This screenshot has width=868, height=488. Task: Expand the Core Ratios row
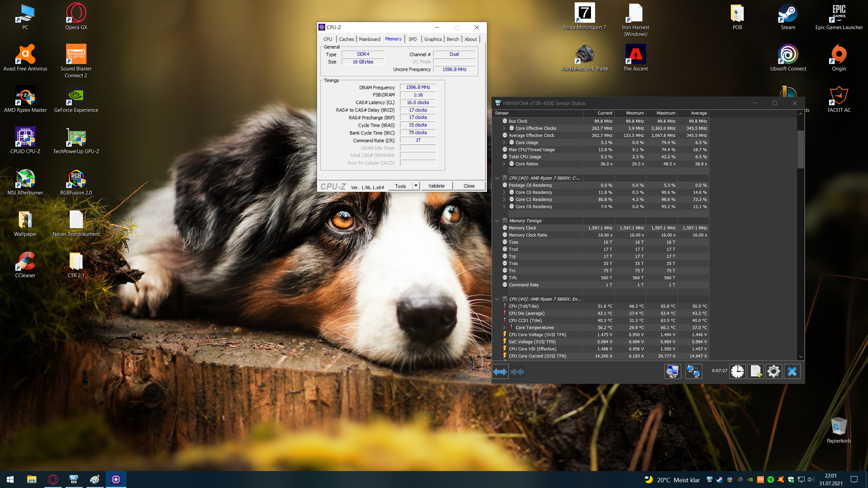click(x=504, y=164)
